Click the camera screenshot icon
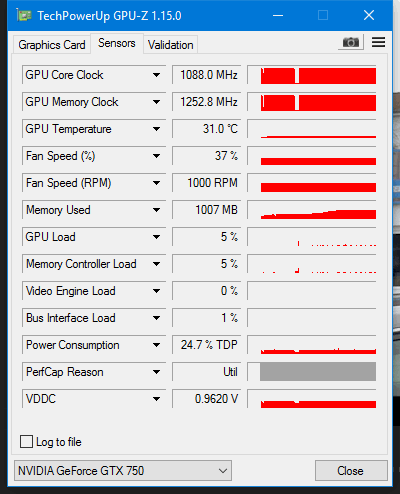This screenshot has width=400, height=494. coord(351,43)
